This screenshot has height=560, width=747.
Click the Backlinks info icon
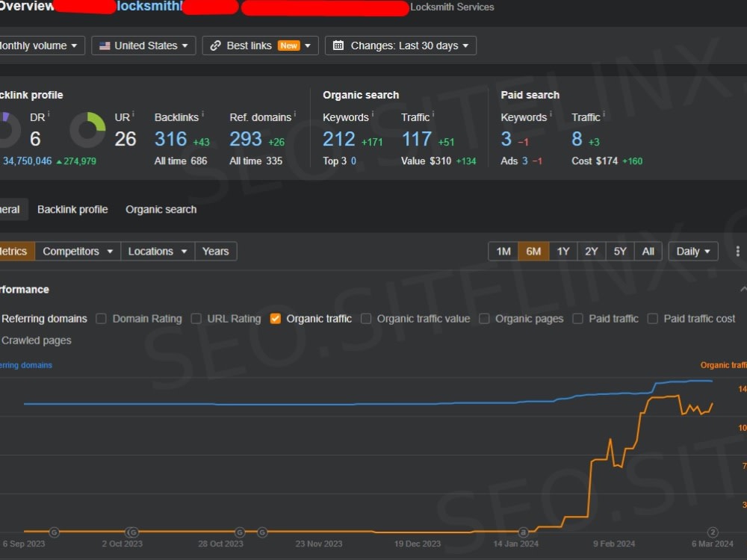point(202,113)
